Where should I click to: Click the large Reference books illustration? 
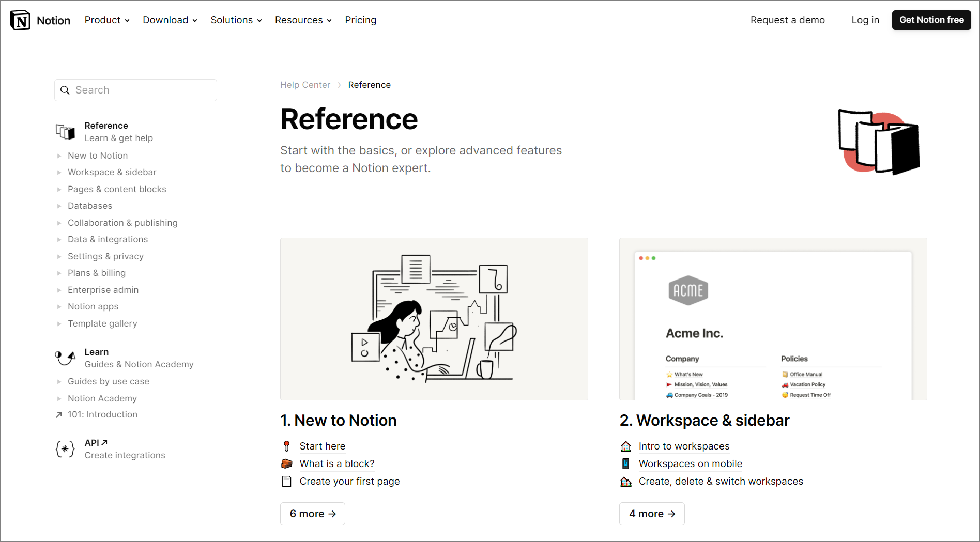(x=879, y=142)
